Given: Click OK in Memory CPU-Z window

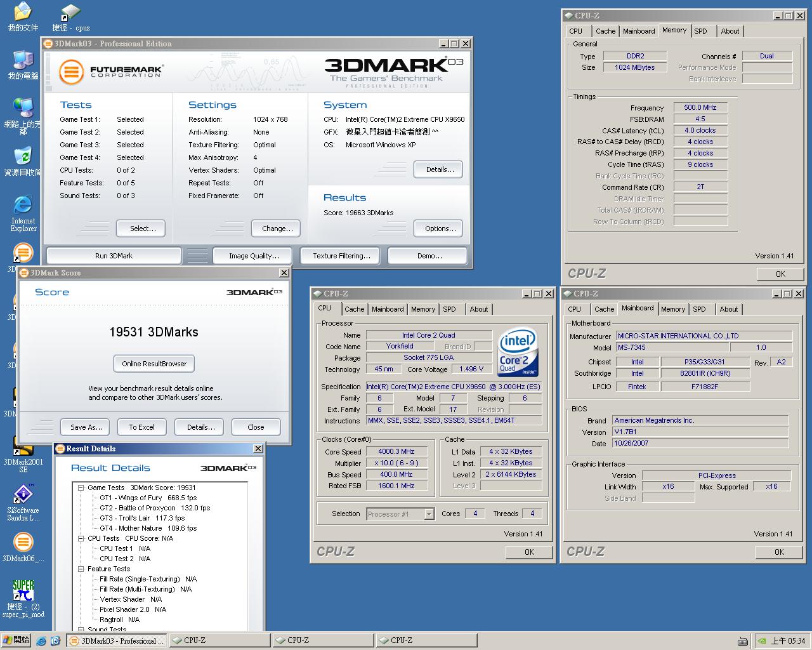Looking at the screenshot, I should coord(780,274).
